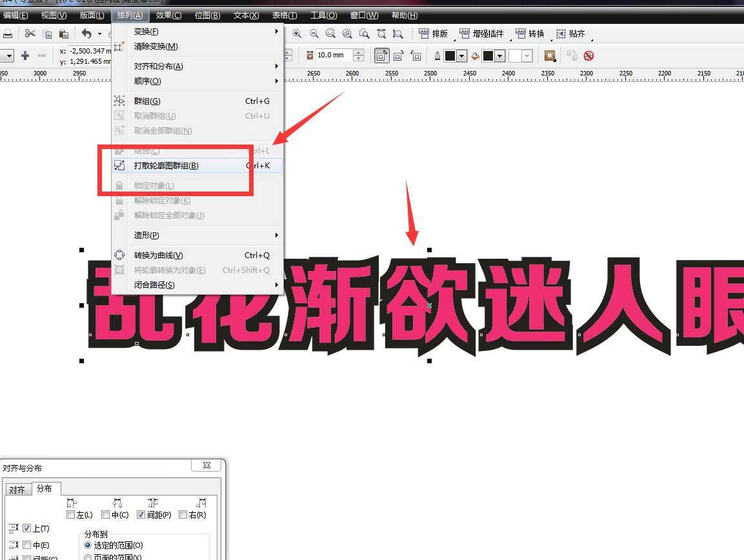Select the Zoom In magnifier icon
The image size is (744, 560).
296,32
